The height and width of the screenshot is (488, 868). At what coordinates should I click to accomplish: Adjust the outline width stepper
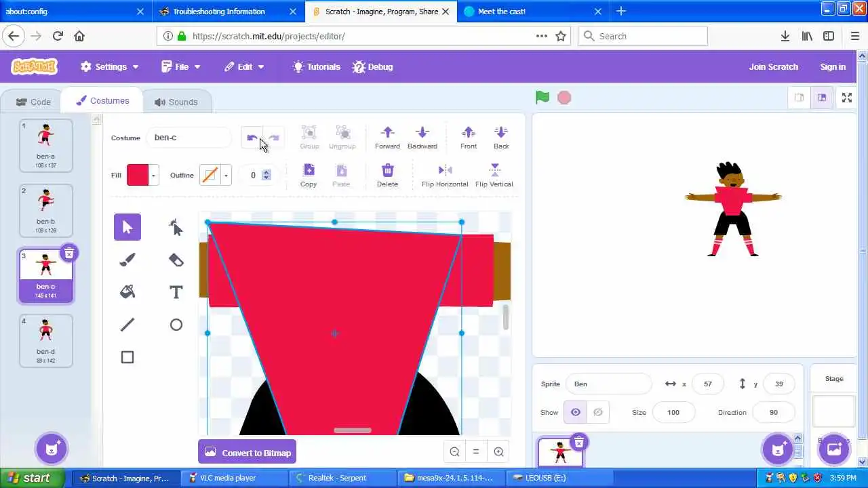tap(266, 175)
